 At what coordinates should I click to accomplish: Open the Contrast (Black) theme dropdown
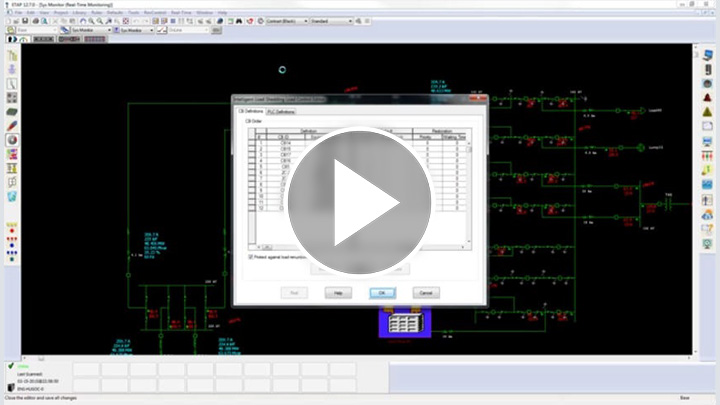pyautogui.click(x=287, y=21)
